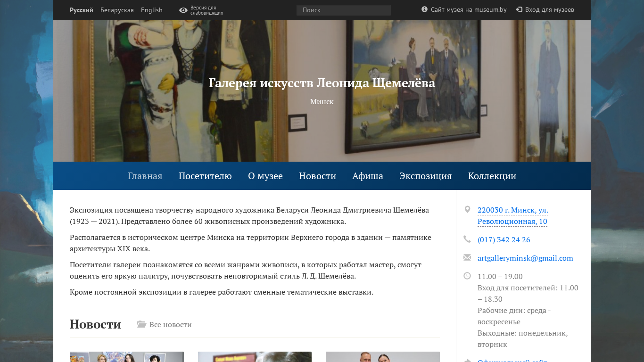Open the Афиша navigation item
This screenshot has height=362, width=644.
click(x=368, y=176)
